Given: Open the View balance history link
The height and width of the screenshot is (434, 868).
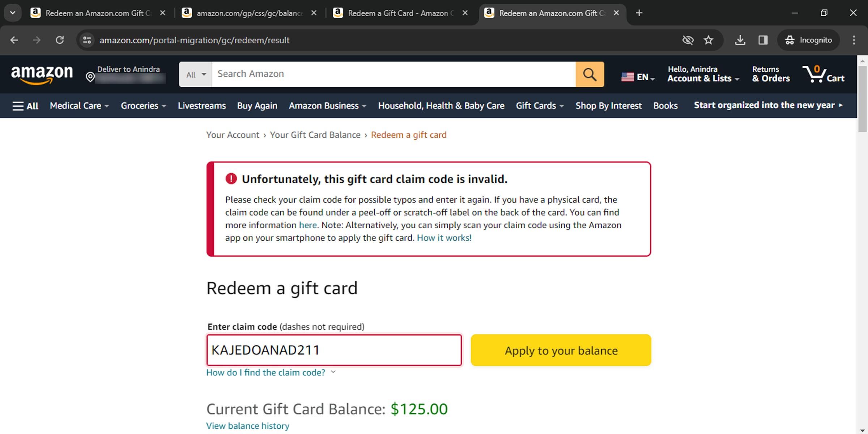Looking at the screenshot, I should [x=248, y=426].
